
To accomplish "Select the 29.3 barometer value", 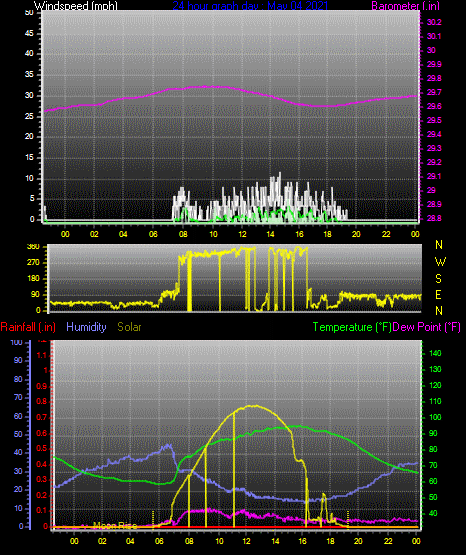I will coord(434,148).
